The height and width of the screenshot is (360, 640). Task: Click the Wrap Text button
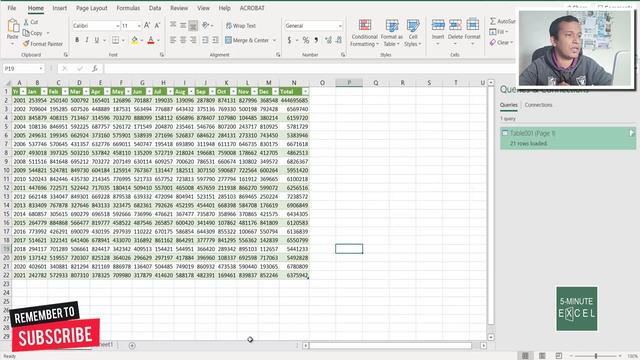click(241, 26)
